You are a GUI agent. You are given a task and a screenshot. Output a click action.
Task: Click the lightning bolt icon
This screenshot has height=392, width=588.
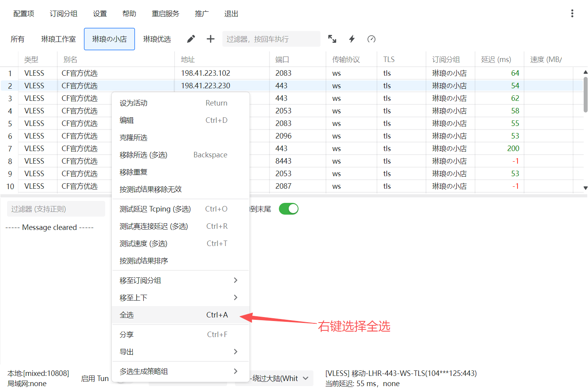coord(352,39)
